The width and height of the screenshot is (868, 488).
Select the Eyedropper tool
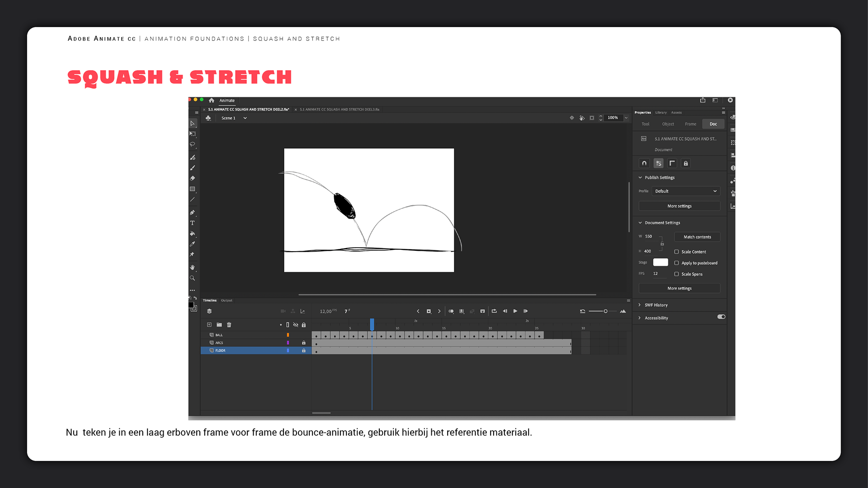pos(192,244)
